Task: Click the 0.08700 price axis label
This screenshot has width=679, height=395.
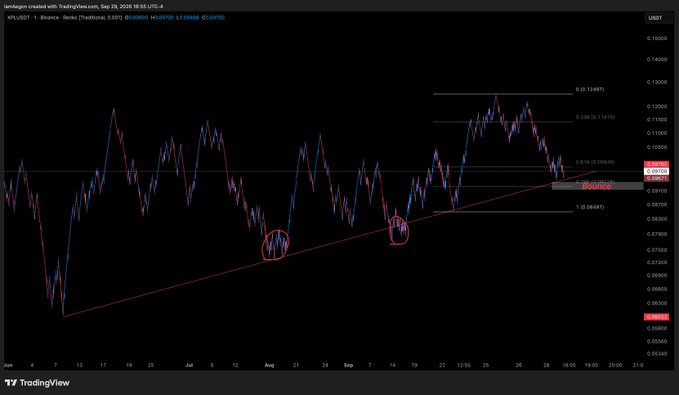Action: pyautogui.click(x=657, y=204)
